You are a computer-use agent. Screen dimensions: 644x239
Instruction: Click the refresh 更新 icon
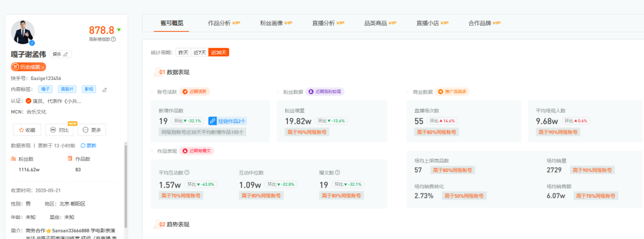click(83, 145)
